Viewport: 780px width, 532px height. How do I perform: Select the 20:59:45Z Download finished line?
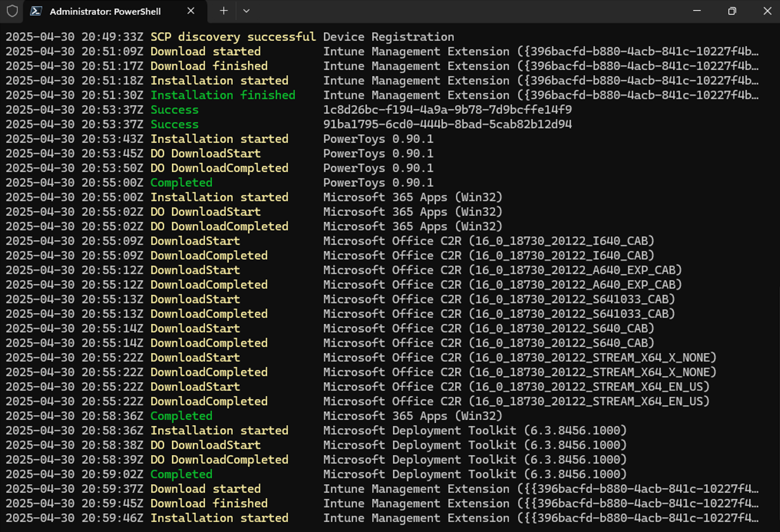[209, 503]
